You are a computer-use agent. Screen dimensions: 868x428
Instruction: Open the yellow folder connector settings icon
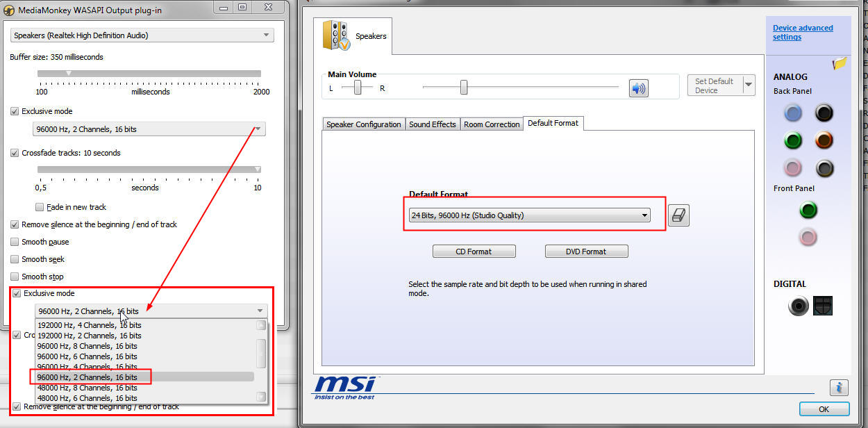(840, 64)
